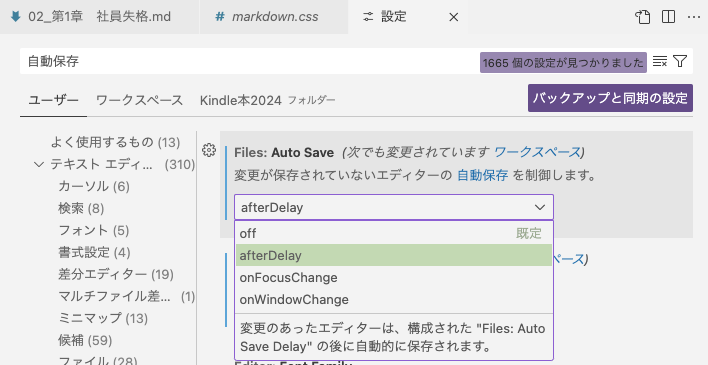Open the afterDelay combo box chevron
Screen dimensions: 708x365
coord(540,207)
